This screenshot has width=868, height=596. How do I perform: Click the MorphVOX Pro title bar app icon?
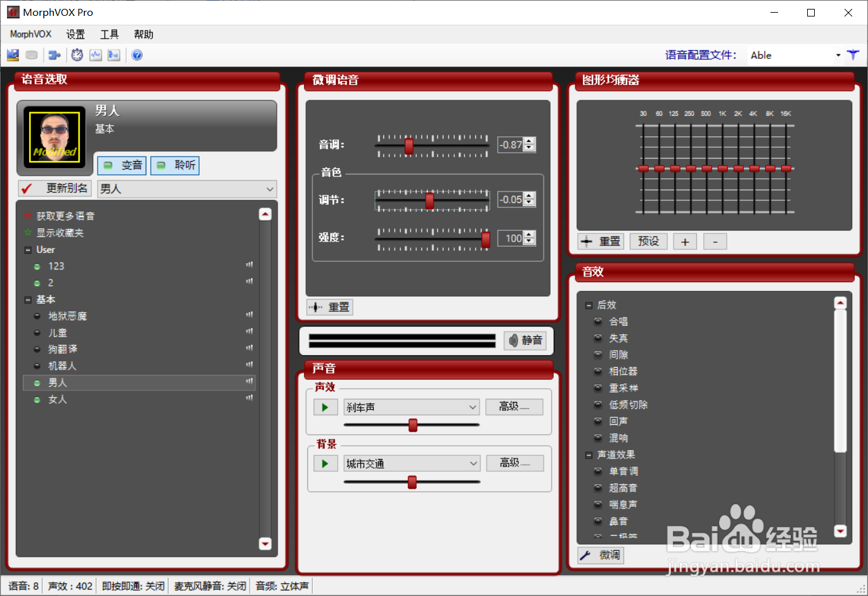point(13,12)
